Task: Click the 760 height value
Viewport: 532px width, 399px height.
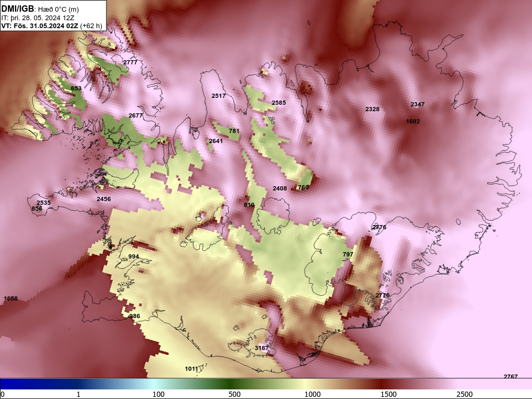Action: pos(303,187)
